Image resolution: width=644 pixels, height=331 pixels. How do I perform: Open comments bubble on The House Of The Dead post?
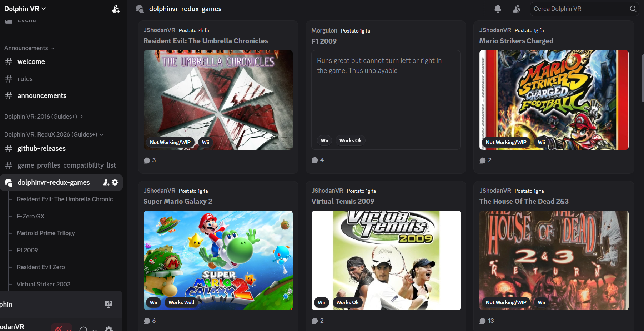[x=483, y=321]
